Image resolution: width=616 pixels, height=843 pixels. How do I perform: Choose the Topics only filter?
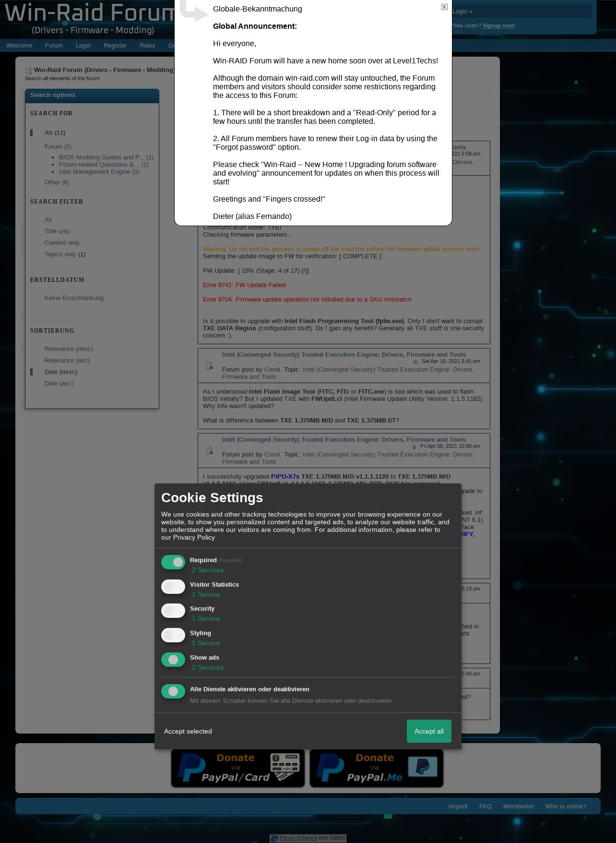coord(60,254)
